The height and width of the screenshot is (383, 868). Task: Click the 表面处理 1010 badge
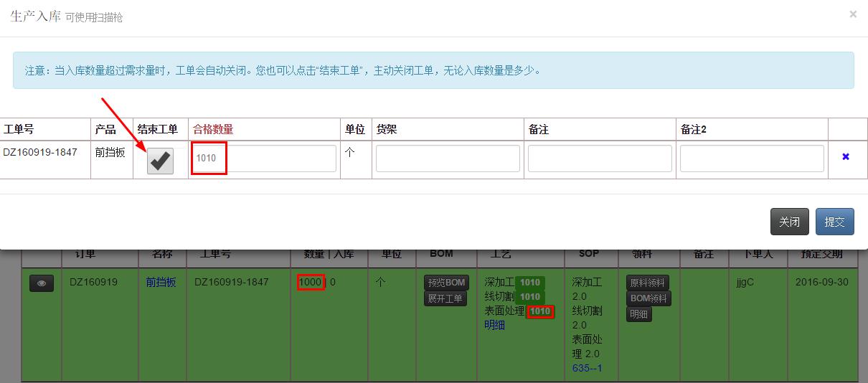(539, 311)
